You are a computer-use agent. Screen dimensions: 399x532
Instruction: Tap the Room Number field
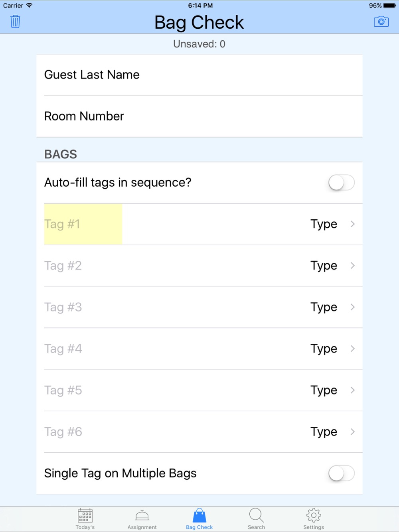coord(199,116)
